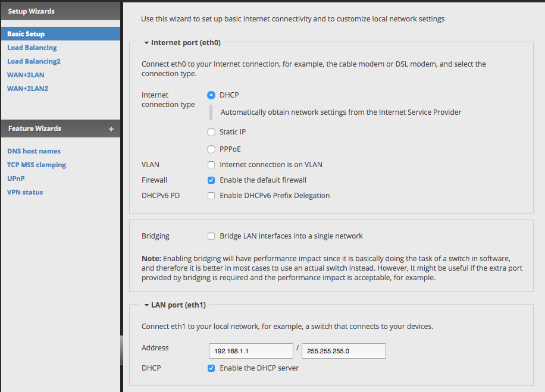Click the netmask field 255.255.255.0
The image size is (545, 392).
(344, 351)
